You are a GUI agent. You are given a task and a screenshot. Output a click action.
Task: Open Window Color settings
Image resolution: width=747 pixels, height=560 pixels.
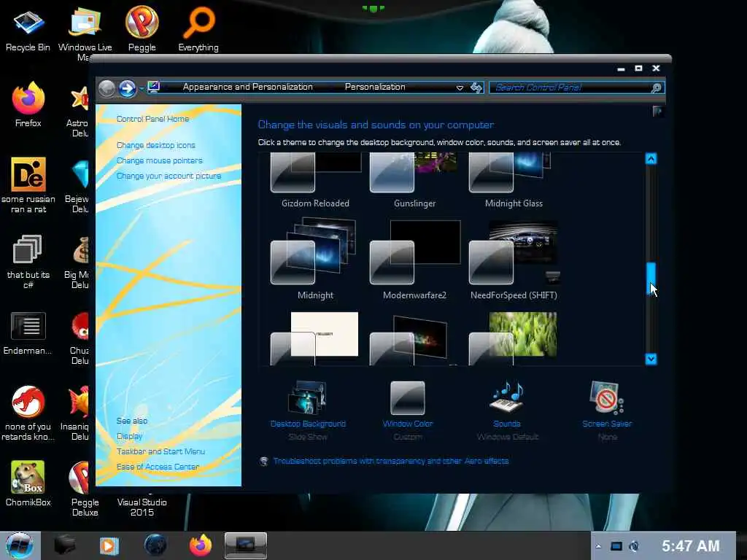point(408,411)
